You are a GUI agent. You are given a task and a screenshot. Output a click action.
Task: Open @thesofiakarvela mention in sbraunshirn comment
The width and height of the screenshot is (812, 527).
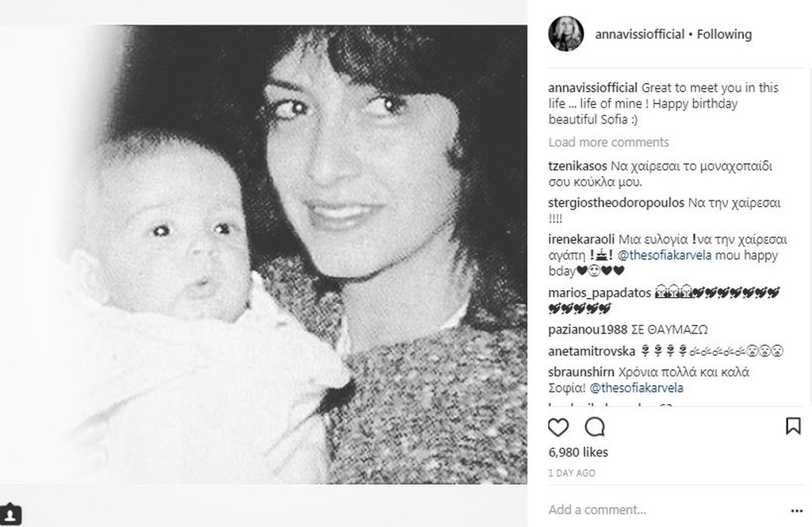point(637,388)
